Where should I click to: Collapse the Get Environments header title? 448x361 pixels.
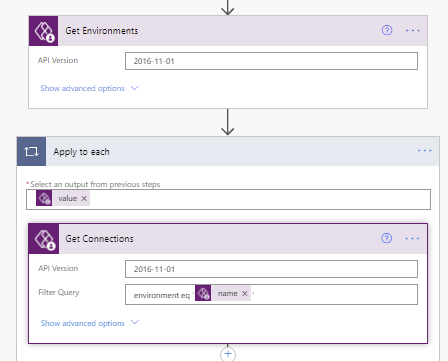(x=102, y=31)
